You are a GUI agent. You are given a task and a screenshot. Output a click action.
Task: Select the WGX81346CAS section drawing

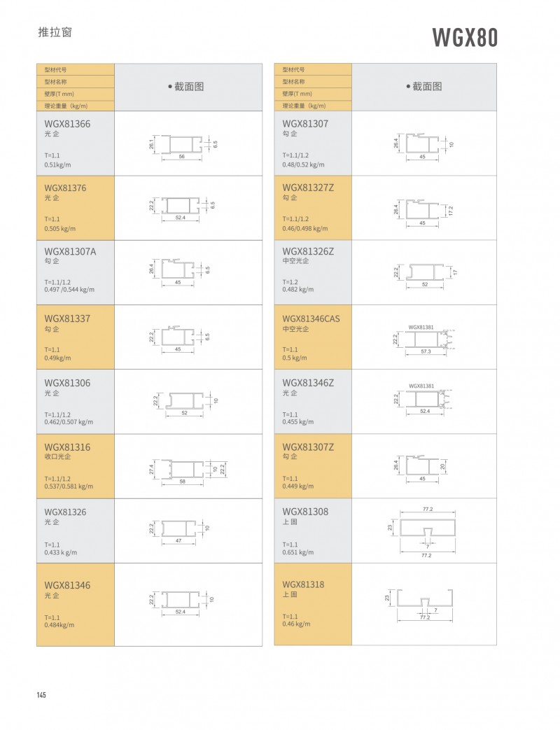pyautogui.click(x=426, y=339)
